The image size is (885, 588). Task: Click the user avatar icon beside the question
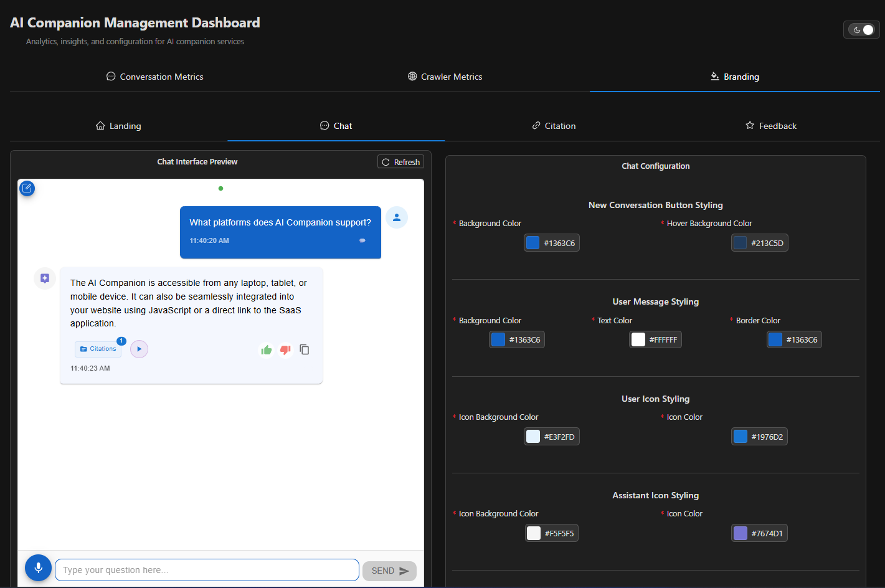(x=397, y=217)
